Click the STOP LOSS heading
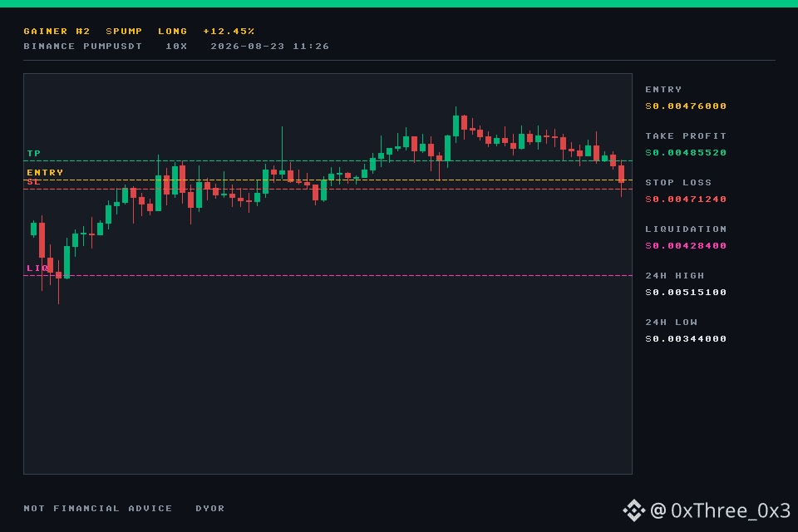This screenshot has width=798, height=532. coord(678,182)
